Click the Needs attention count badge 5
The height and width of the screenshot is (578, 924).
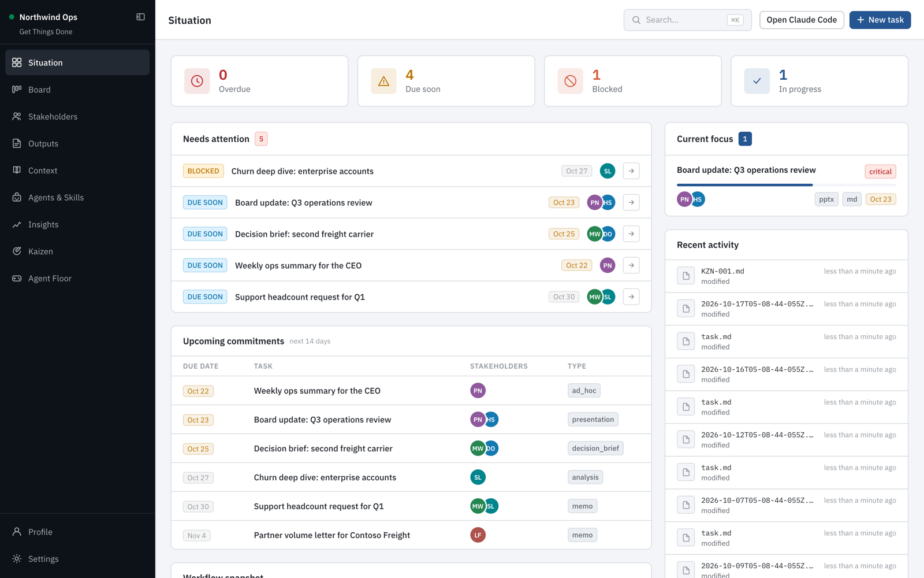[x=261, y=139]
